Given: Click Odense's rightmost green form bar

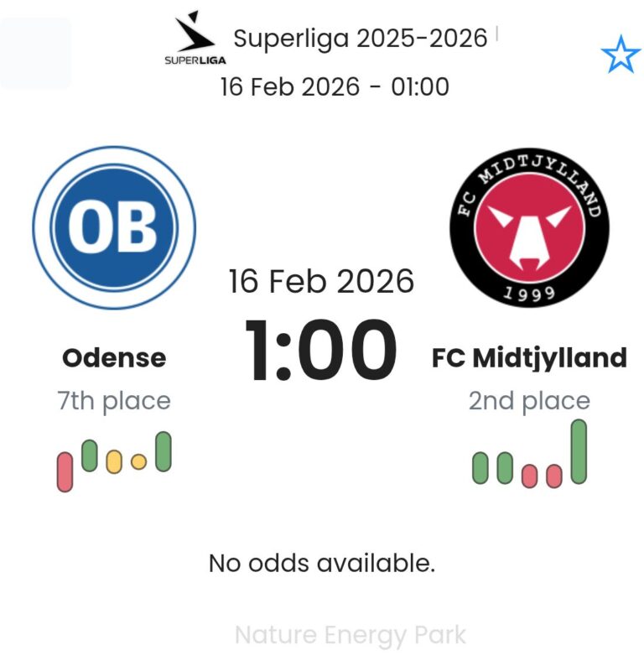Looking at the screenshot, I should (164, 451).
